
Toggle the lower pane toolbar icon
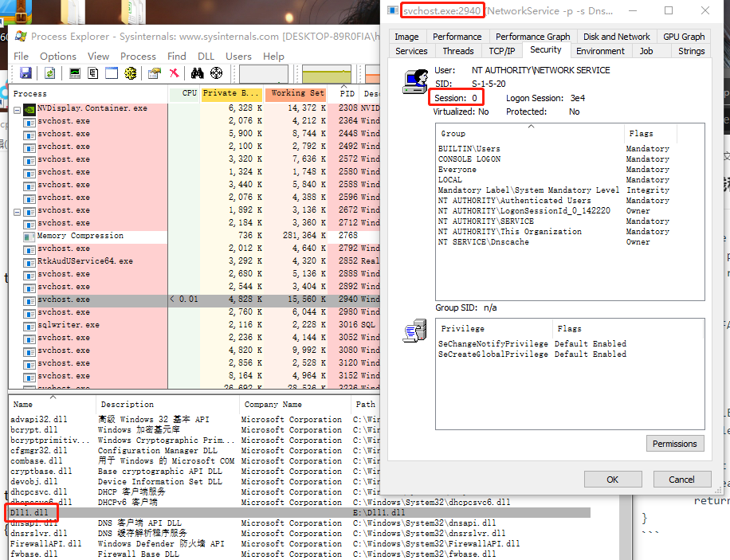click(112, 73)
